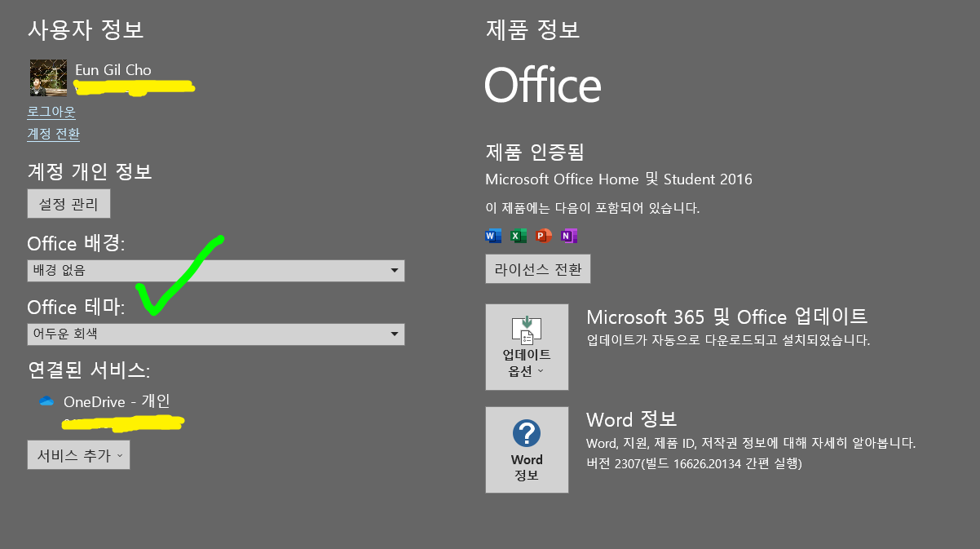
Task: Click the 제품 정보 heading
Action: tap(532, 30)
